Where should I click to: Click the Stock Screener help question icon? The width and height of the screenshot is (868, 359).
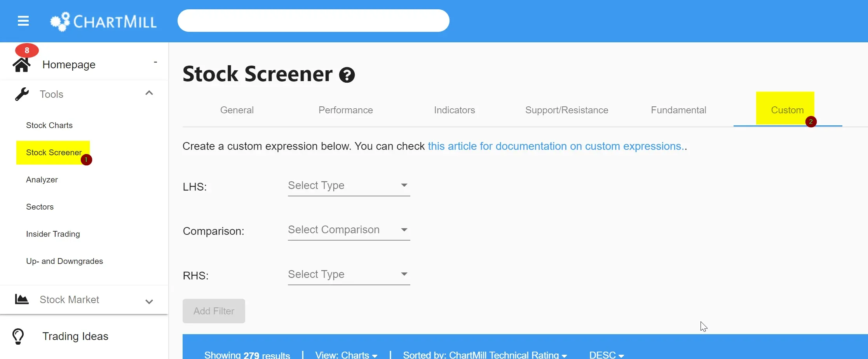pyautogui.click(x=347, y=75)
